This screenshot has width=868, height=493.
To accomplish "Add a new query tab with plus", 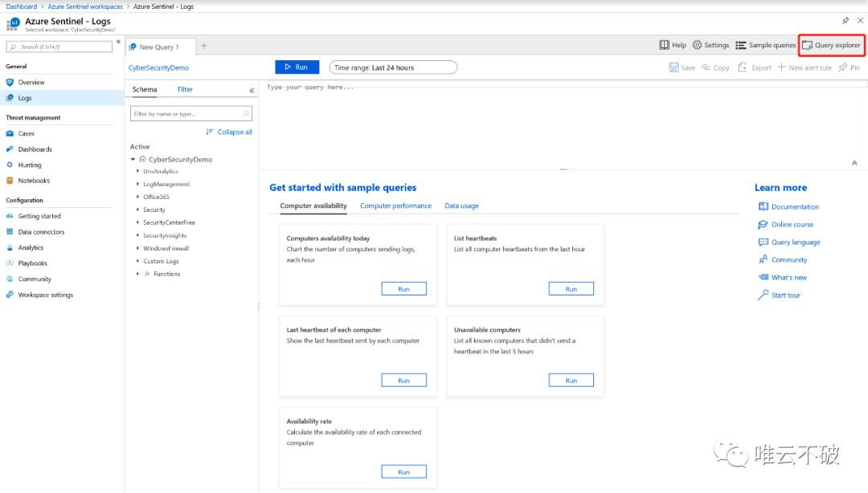I will [x=203, y=46].
